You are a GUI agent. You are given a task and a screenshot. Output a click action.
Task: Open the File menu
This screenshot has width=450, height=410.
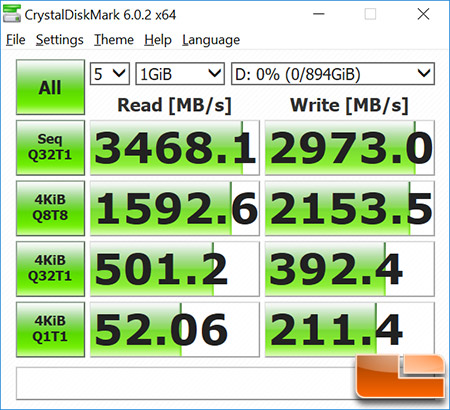[x=16, y=40]
